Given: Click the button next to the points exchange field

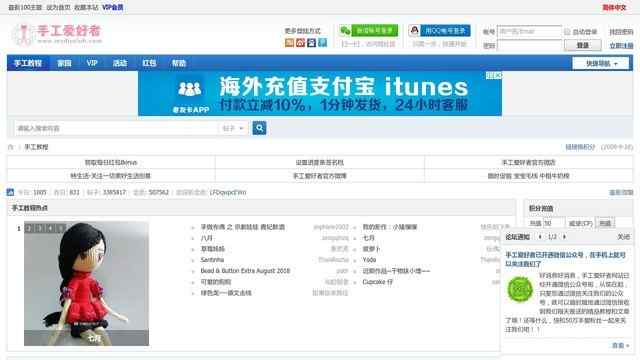Looking at the screenshot, I should 605,223.
